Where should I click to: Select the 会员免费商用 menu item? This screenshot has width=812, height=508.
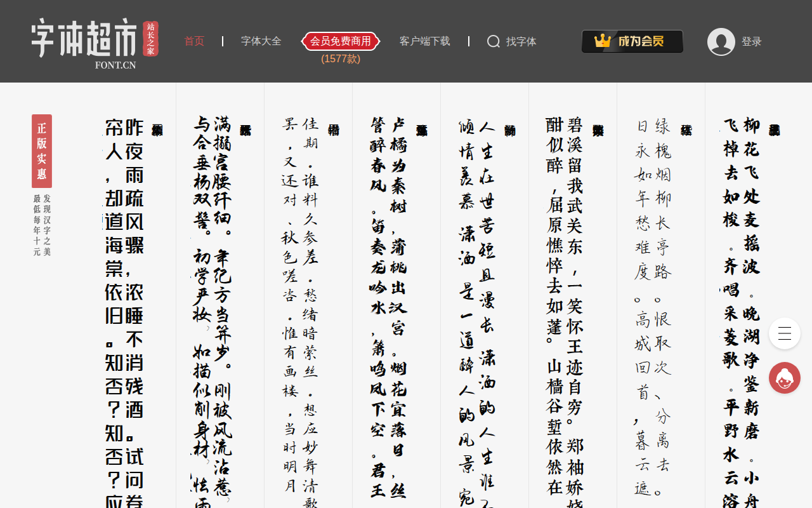(341, 41)
